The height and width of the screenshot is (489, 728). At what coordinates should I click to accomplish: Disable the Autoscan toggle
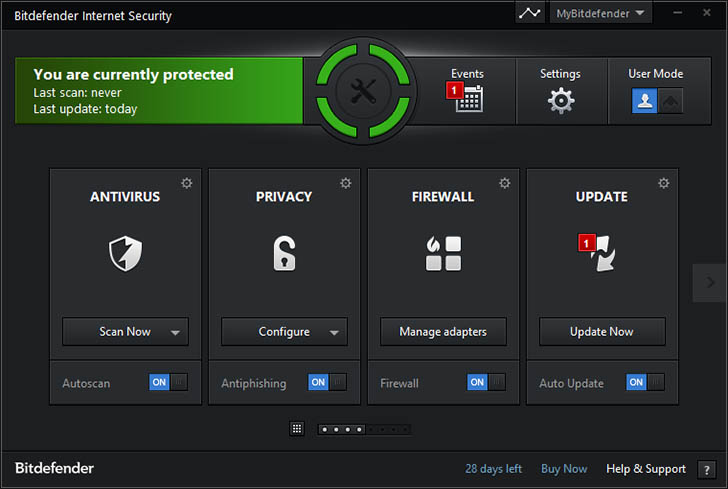click(x=168, y=382)
